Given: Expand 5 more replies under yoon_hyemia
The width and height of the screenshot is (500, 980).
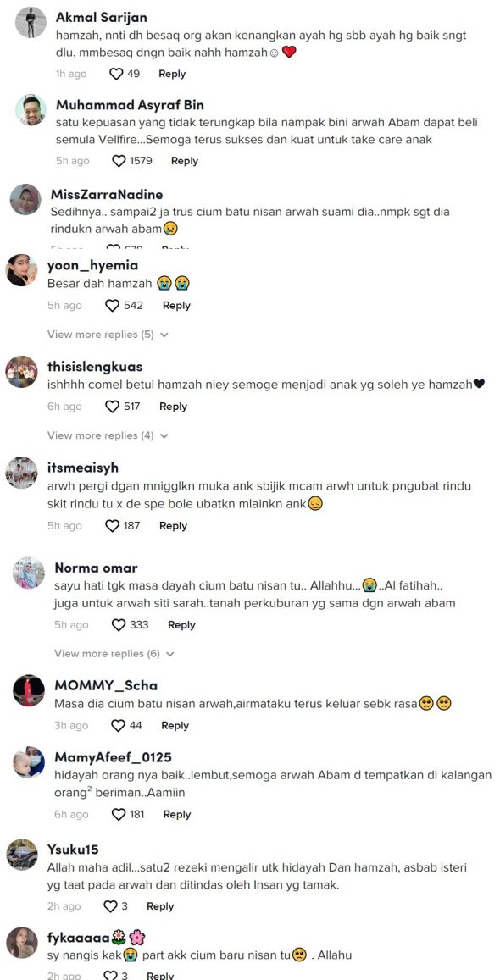Looking at the screenshot, I should click(108, 335).
